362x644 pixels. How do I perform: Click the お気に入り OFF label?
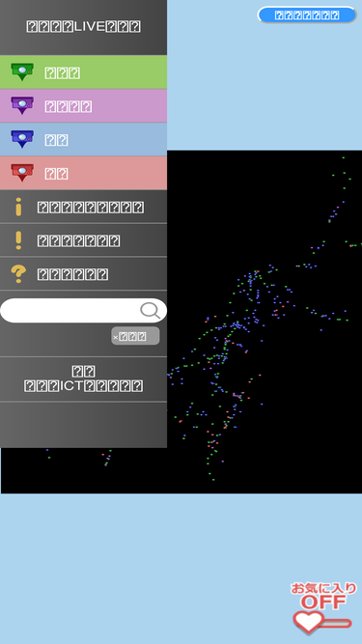(x=323, y=596)
